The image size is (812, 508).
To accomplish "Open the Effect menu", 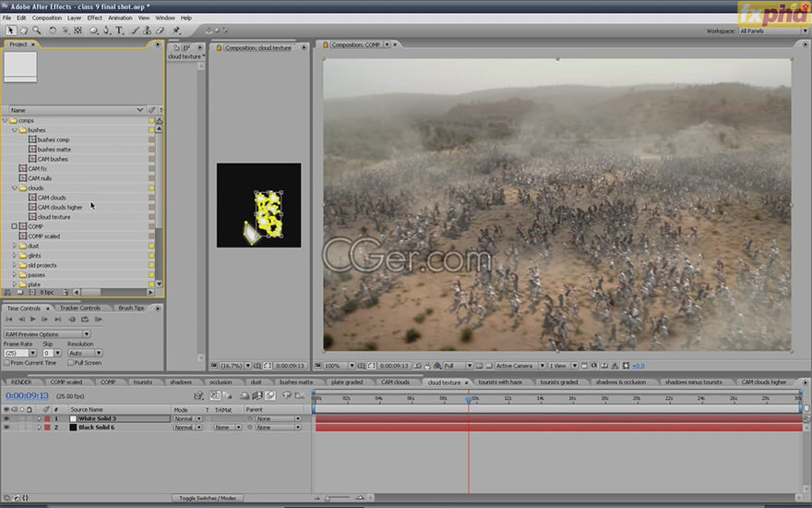I will (x=94, y=18).
